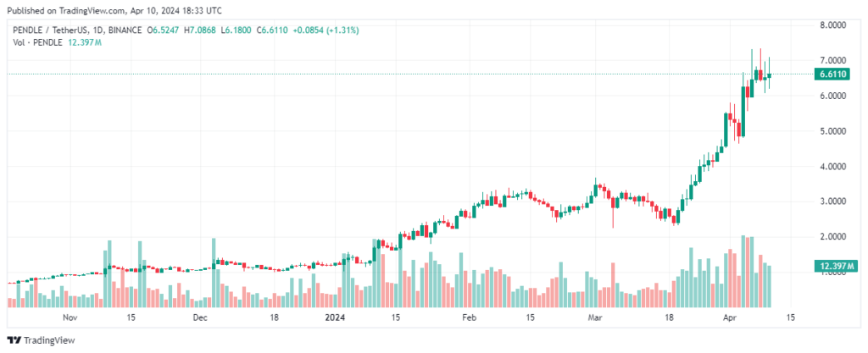Click the 12.397M volume value in legend
This screenshot has width=868, height=353.
pos(84,42)
